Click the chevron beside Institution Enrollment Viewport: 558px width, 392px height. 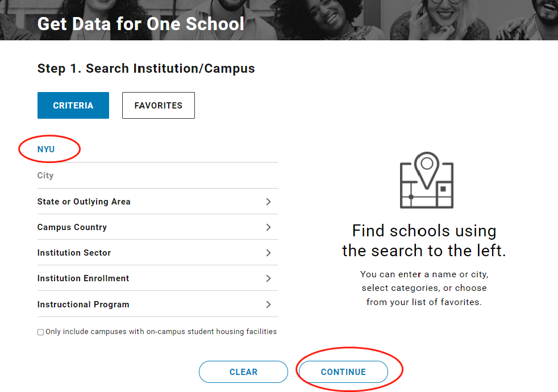click(x=268, y=278)
